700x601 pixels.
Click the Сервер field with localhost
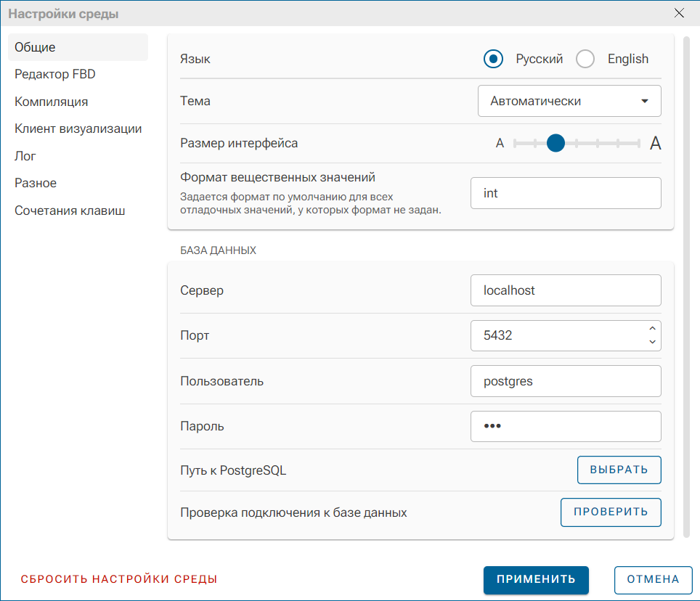click(566, 290)
